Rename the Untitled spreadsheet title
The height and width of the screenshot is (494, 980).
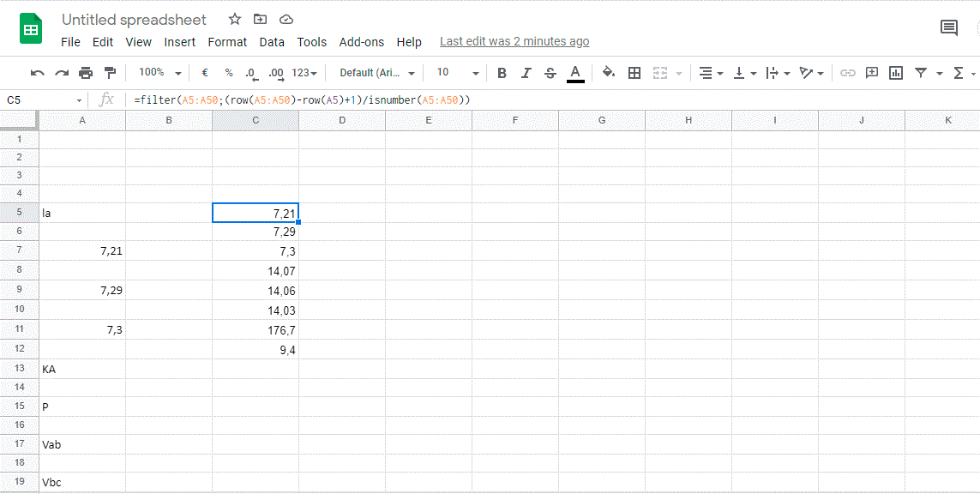point(134,20)
